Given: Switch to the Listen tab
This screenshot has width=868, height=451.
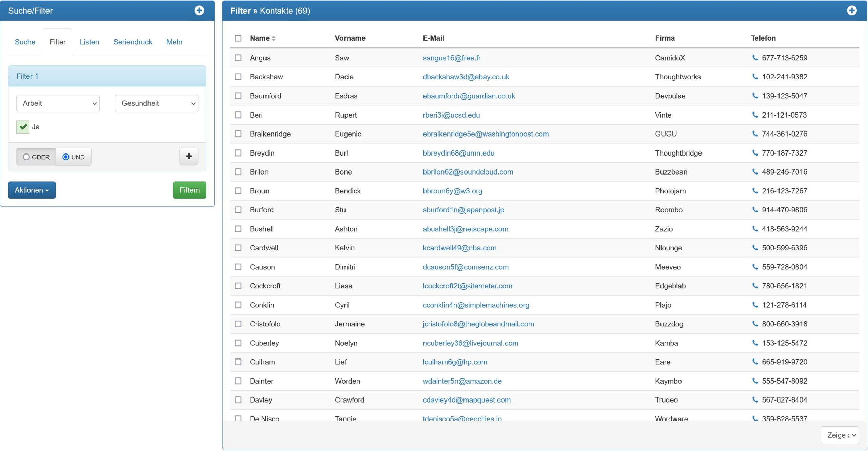Looking at the screenshot, I should point(90,42).
